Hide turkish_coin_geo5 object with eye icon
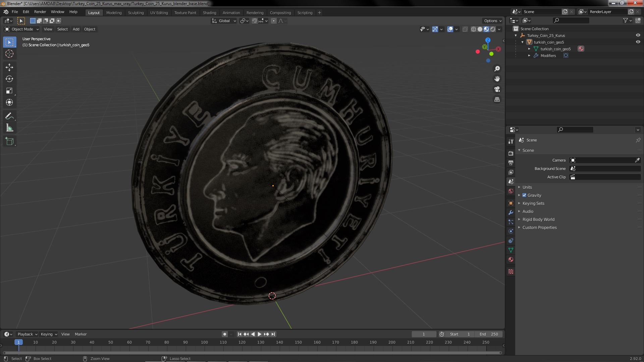644x362 pixels. (638, 42)
